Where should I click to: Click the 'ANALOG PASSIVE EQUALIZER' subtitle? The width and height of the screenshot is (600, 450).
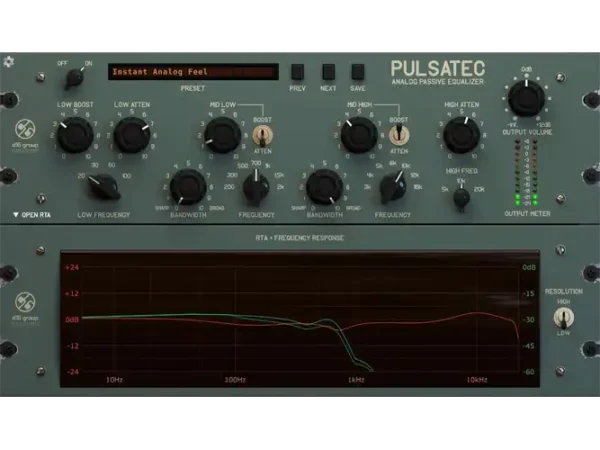(x=438, y=82)
